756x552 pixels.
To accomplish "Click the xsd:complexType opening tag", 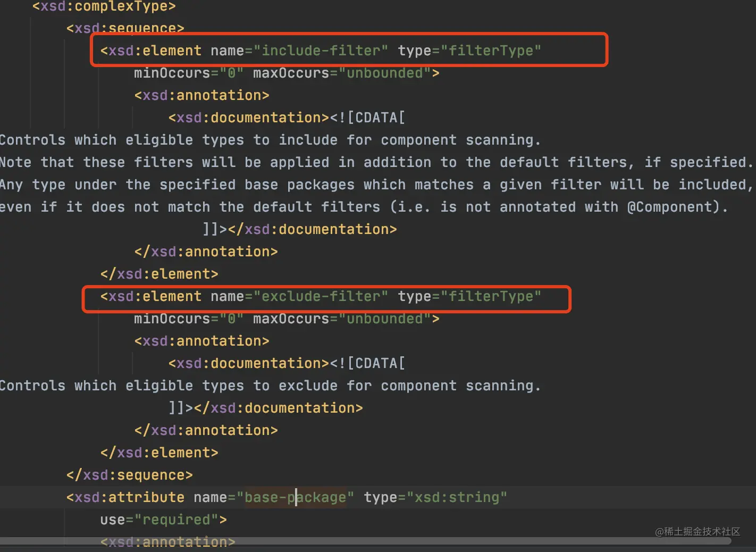I will coord(104,6).
